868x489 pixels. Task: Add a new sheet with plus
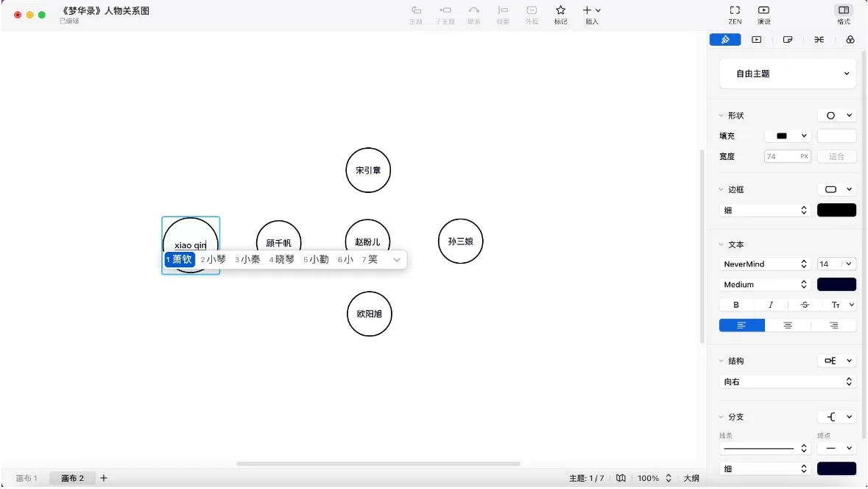104,479
